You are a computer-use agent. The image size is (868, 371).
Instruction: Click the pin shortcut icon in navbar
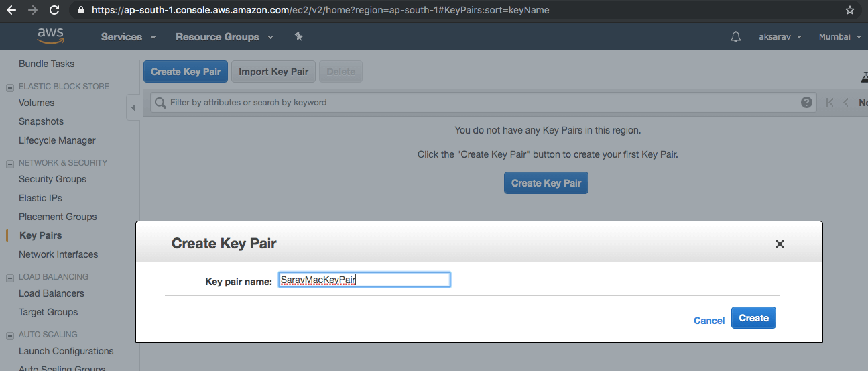[x=299, y=36]
